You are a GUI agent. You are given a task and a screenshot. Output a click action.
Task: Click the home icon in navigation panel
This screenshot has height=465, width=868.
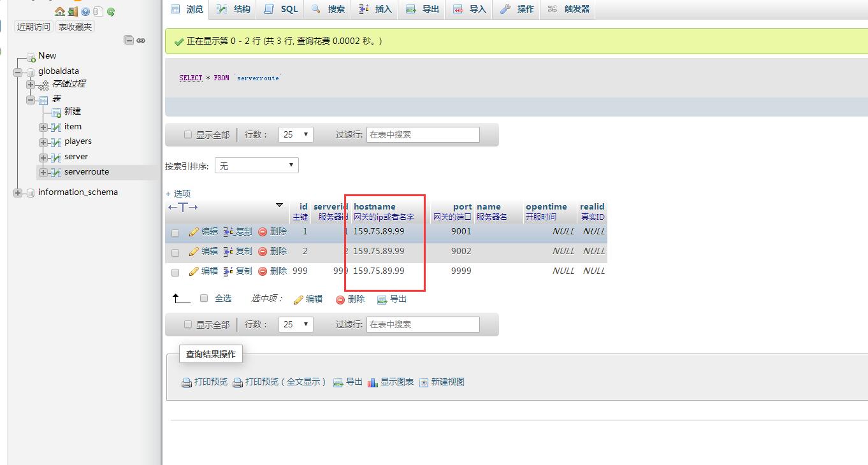click(60, 11)
